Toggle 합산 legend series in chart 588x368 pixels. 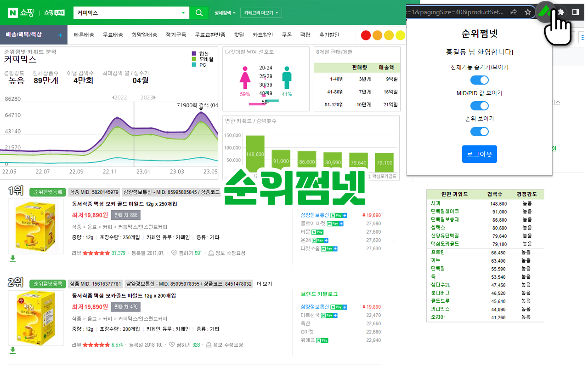199,54
